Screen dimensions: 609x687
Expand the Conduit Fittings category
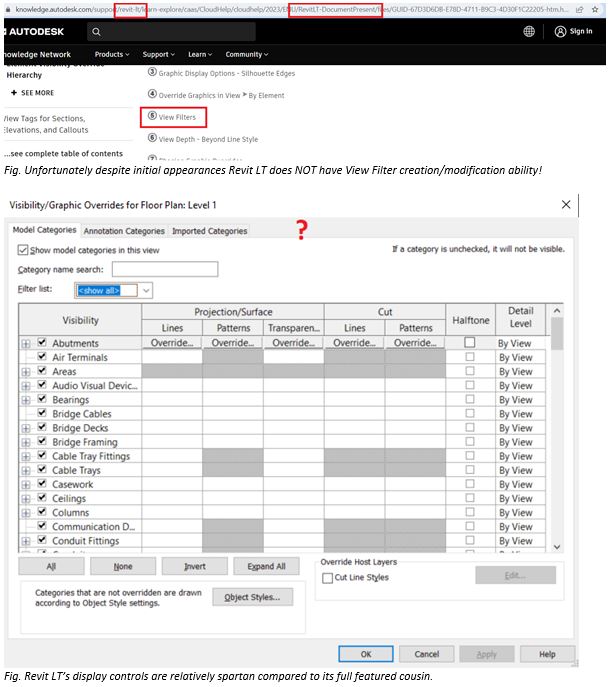coord(26,541)
